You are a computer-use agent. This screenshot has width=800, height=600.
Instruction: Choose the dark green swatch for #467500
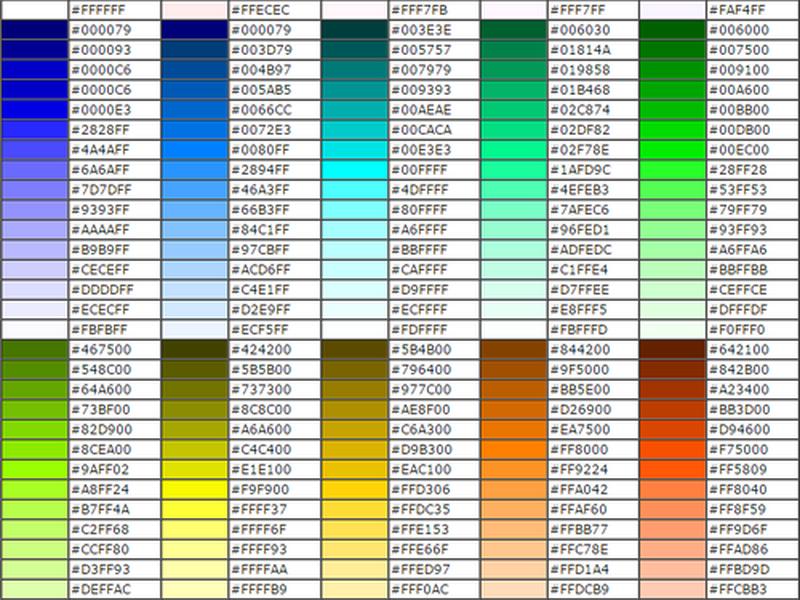click(35, 349)
